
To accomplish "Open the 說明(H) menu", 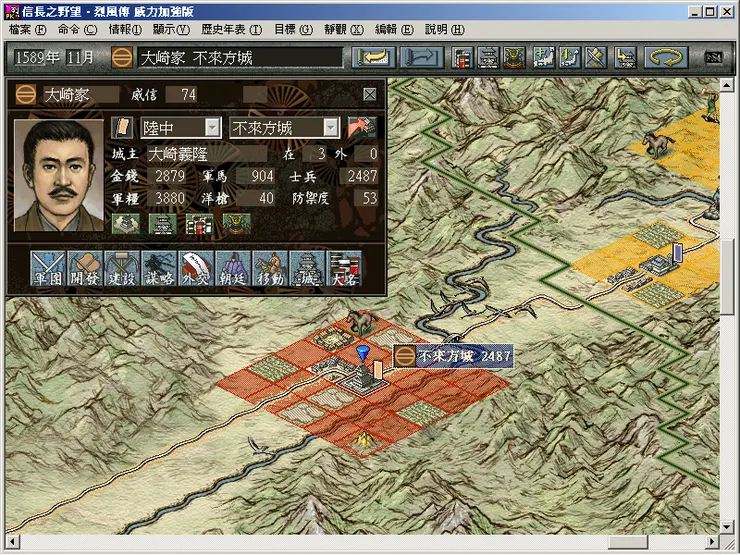I will tap(445, 30).
